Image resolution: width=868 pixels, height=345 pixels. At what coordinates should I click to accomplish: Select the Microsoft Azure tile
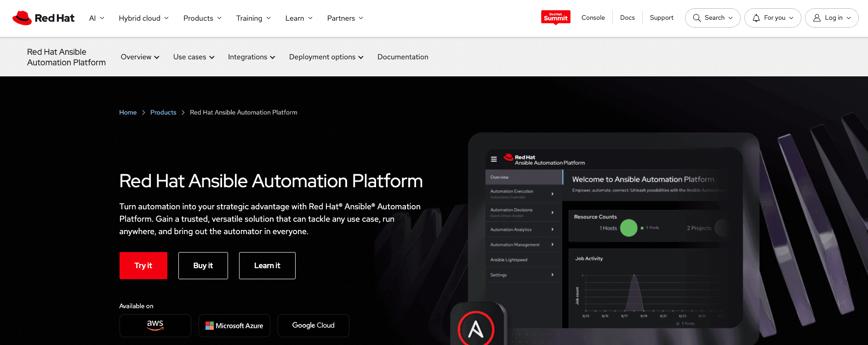pyautogui.click(x=234, y=326)
